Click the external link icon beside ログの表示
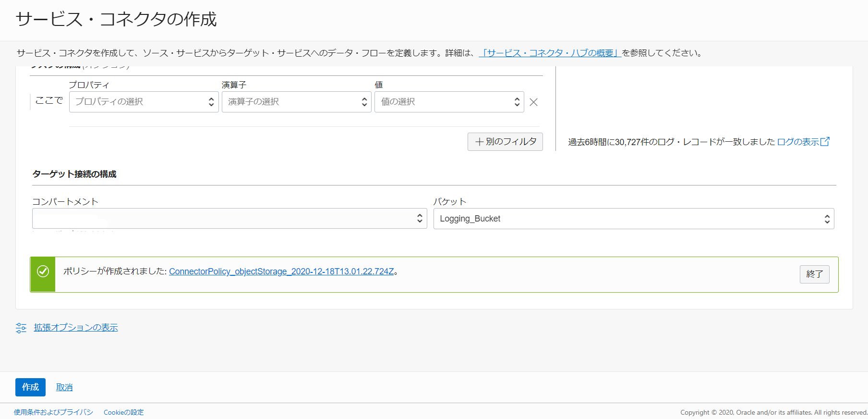 point(825,141)
